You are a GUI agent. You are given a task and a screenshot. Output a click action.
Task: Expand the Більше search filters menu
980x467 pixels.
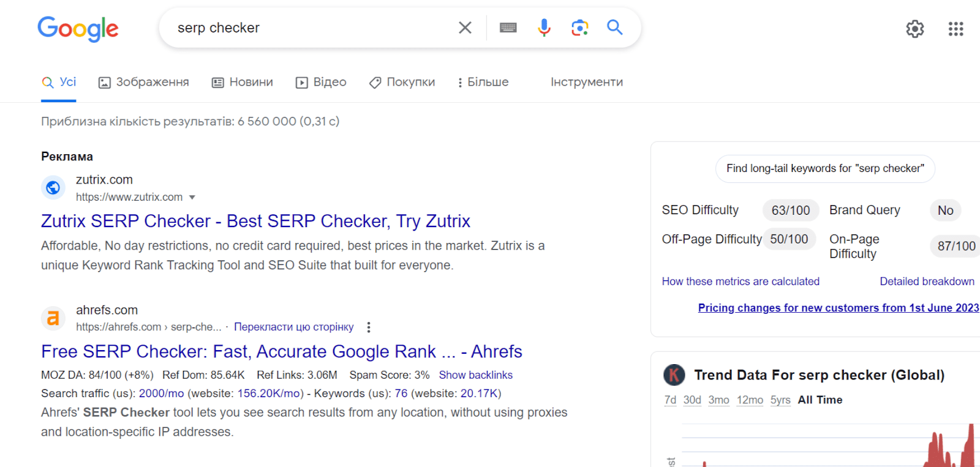tap(483, 82)
